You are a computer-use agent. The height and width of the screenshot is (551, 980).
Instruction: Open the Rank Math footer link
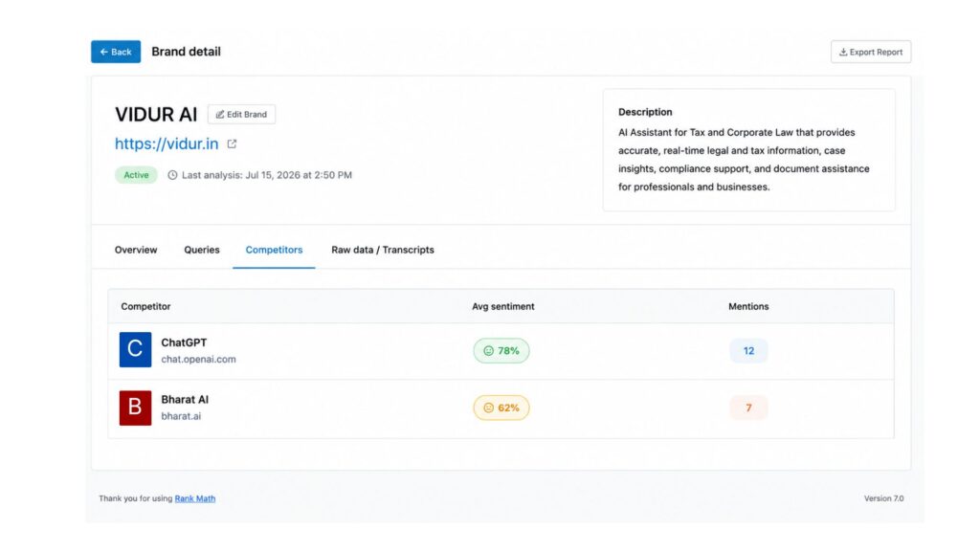click(x=195, y=498)
